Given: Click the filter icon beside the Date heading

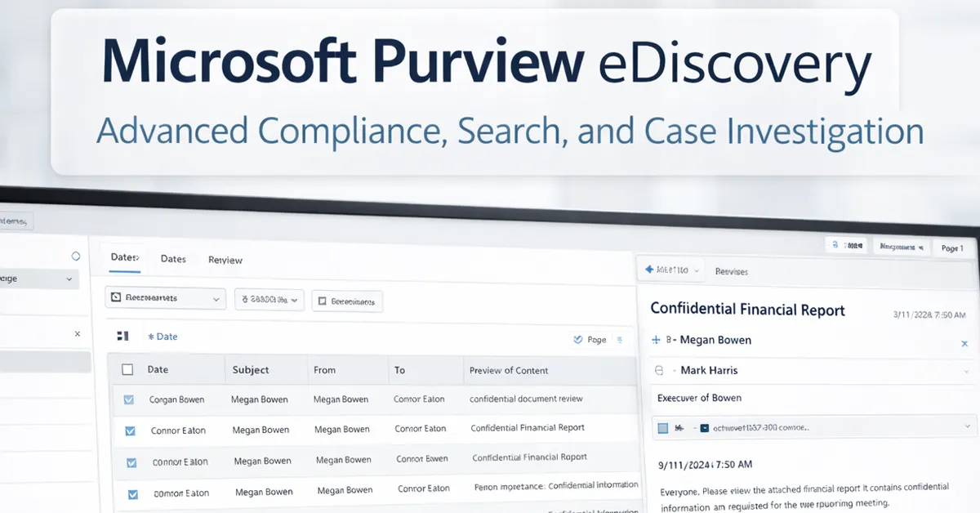Looking at the screenshot, I should tap(151, 336).
